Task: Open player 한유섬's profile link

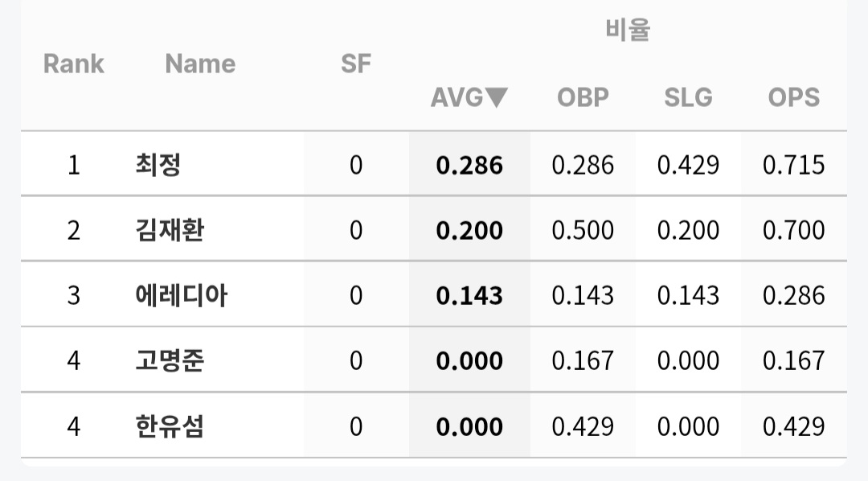Action: click(x=170, y=426)
